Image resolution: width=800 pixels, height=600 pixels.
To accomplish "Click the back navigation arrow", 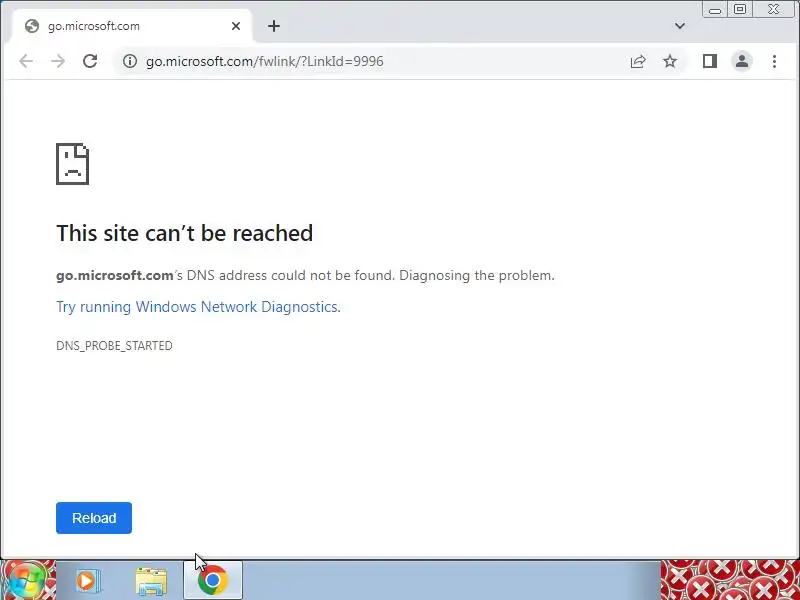I will tap(26, 61).
